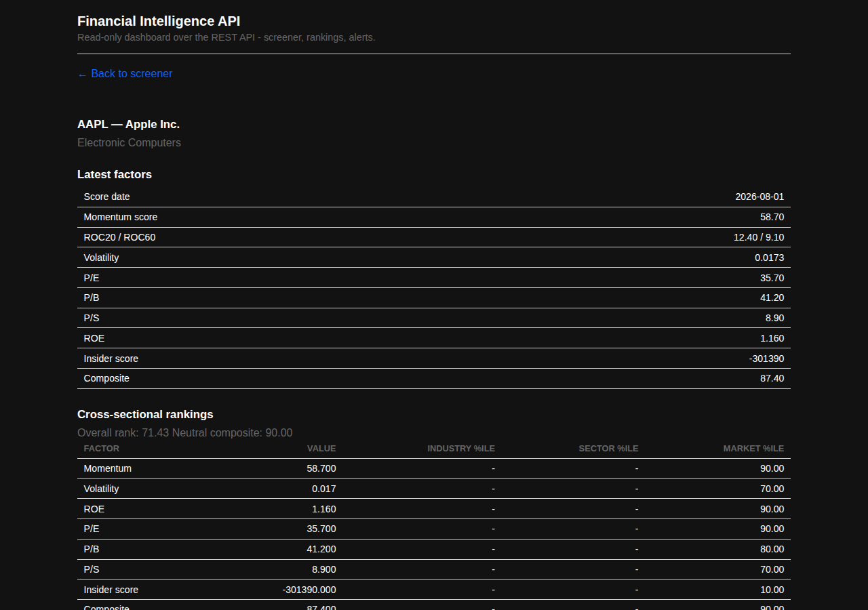Select the 'AAPL — Apple Inc.' heading
This screenshot has height=610, width=868.
point(128,124)
